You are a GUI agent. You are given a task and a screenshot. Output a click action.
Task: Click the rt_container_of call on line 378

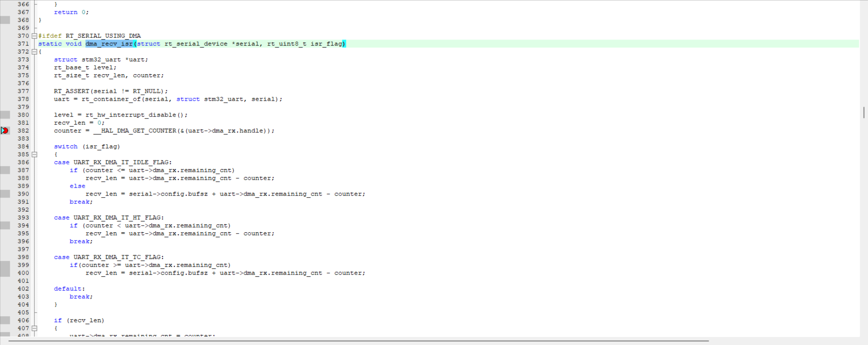click(x=182, y=99)
